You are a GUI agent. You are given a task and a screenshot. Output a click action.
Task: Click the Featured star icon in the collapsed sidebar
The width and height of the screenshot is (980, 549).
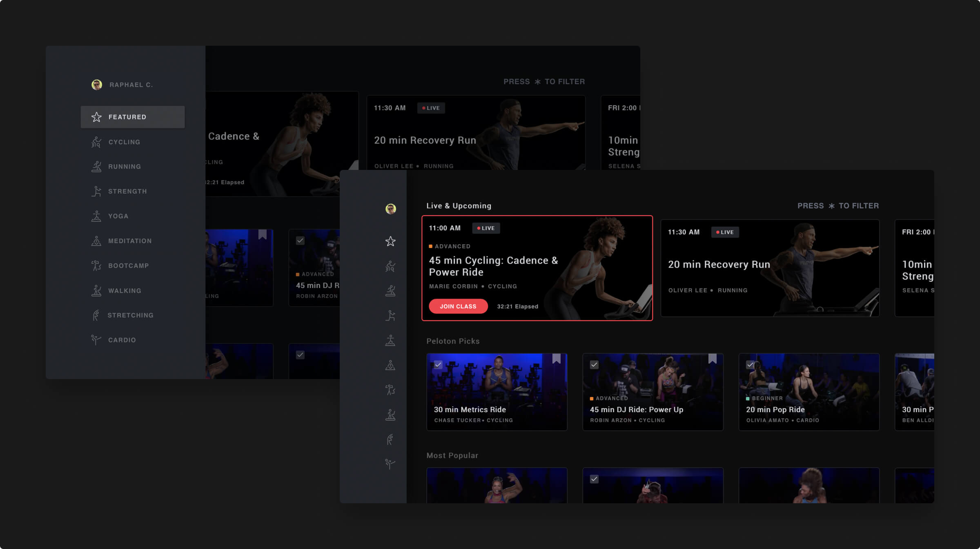[x=391, y=241]
